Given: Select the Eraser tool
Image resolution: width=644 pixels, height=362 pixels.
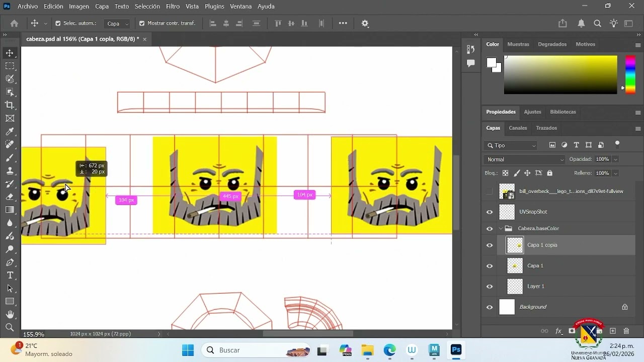Looking at the screenshot, I should point(10,197).
